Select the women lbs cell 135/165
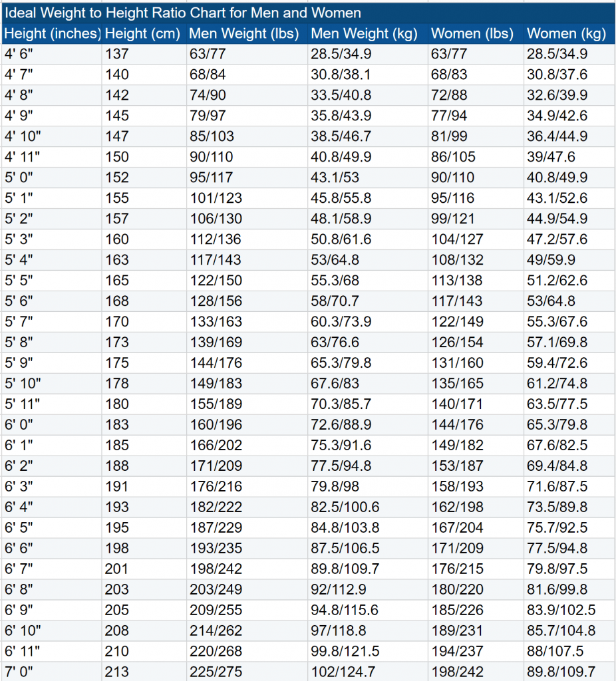 (476, 384)
